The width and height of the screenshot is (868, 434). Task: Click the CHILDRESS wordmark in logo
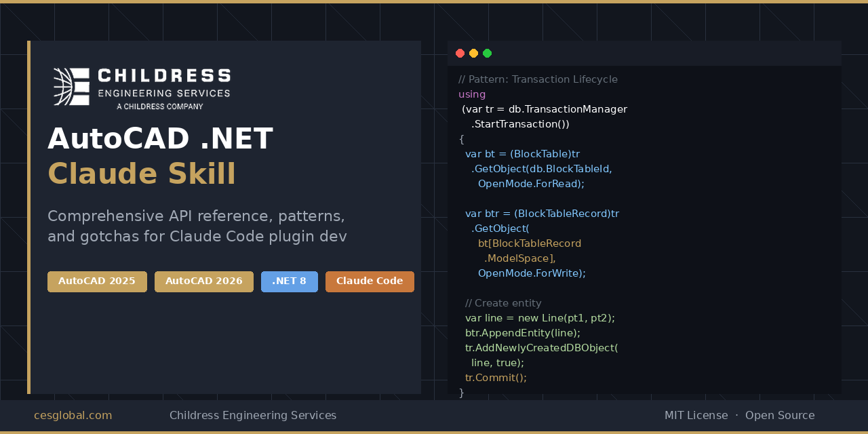(x=164, y=76)
